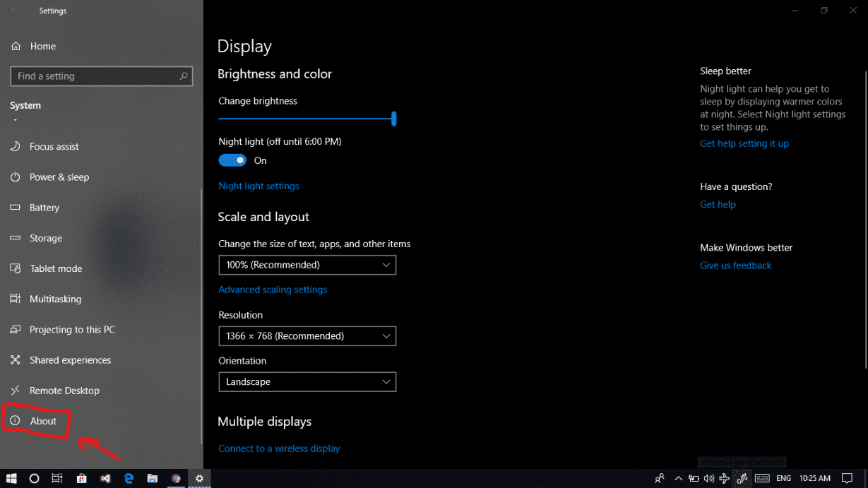868x488 pixels.
Task: Open Advanced scaling settings link
Action: tap(273, 290)
